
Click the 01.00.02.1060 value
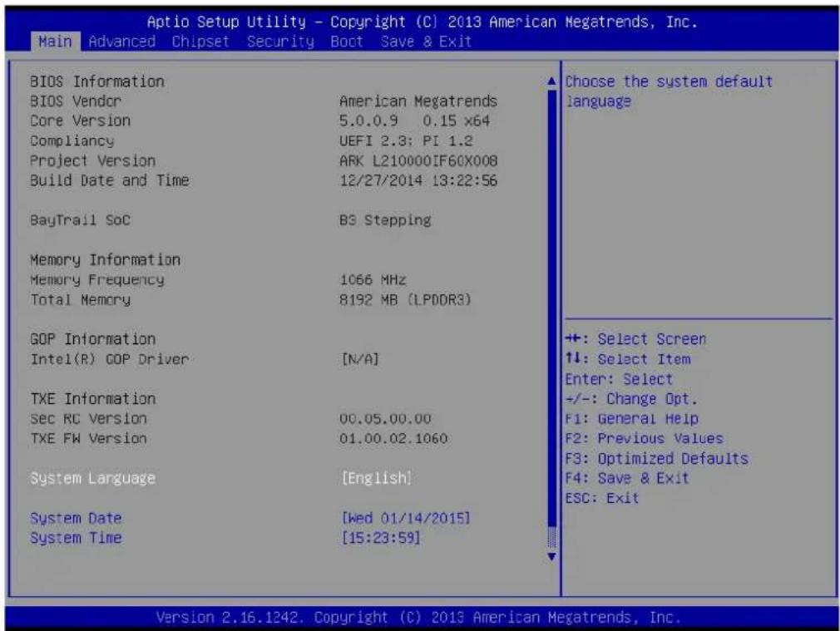tap(393, 439)
